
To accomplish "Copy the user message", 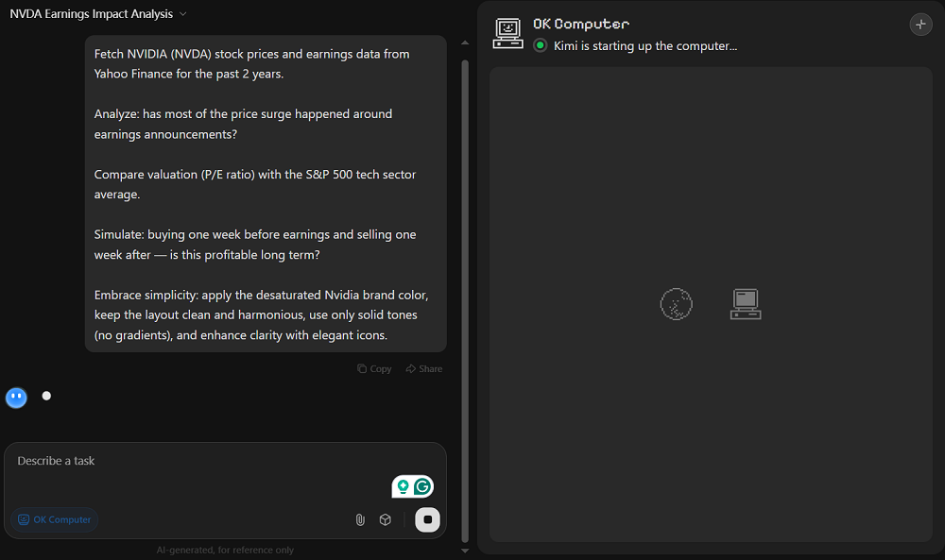I will click(374, 369).
